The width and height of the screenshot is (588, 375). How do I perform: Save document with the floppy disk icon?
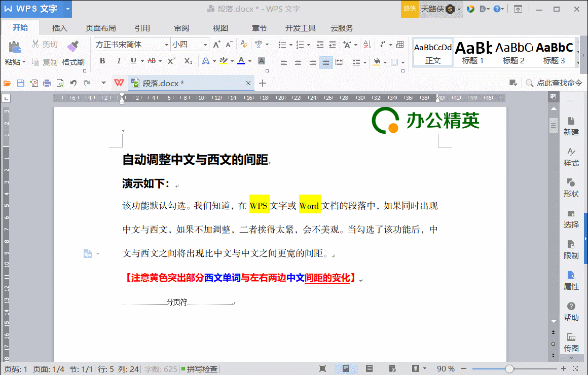pos(21,83)
